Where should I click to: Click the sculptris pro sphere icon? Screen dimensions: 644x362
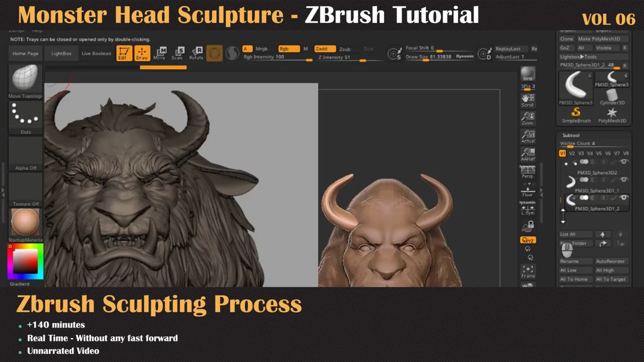232,53
